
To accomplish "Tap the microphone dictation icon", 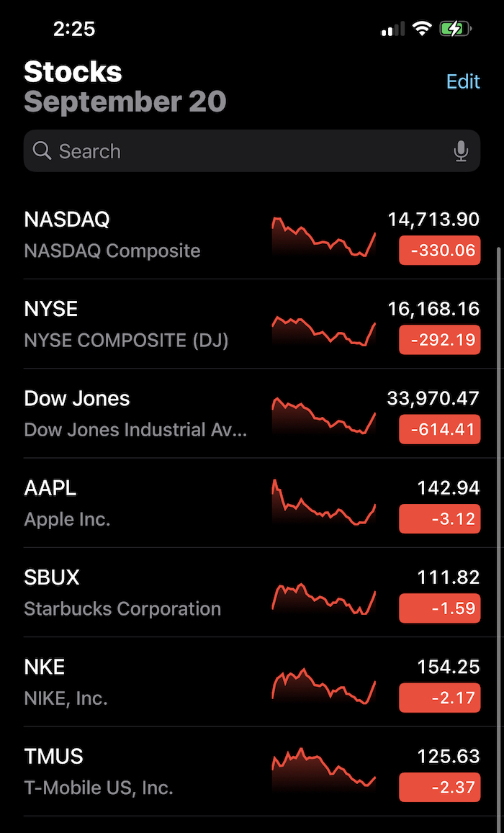I will click(x=461, y=151).
